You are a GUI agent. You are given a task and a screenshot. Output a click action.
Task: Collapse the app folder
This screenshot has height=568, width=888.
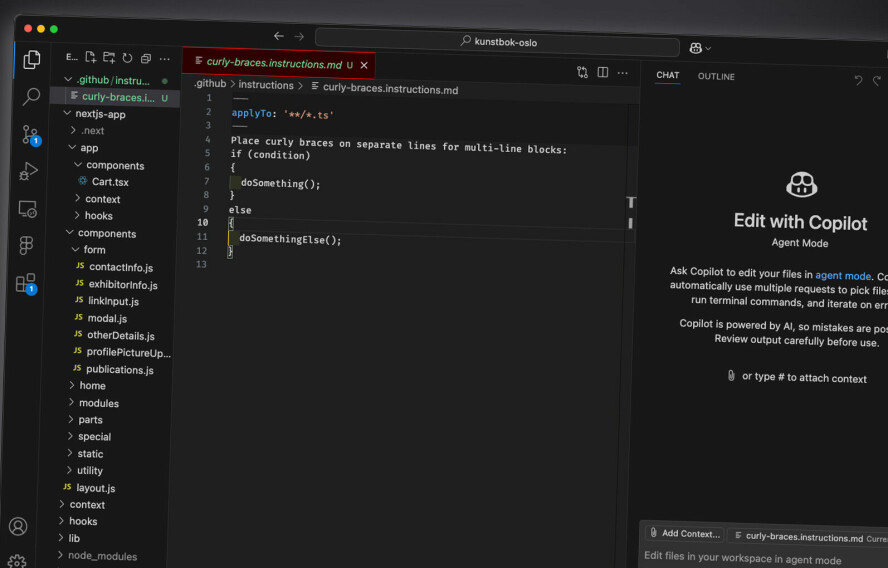tap(89, 148)
